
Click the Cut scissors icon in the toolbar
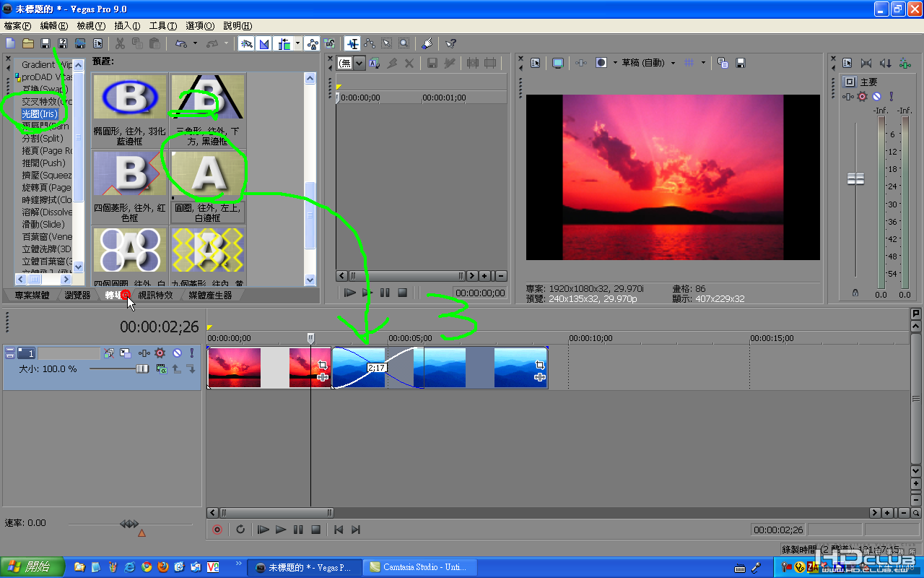[x=120, y=44]
